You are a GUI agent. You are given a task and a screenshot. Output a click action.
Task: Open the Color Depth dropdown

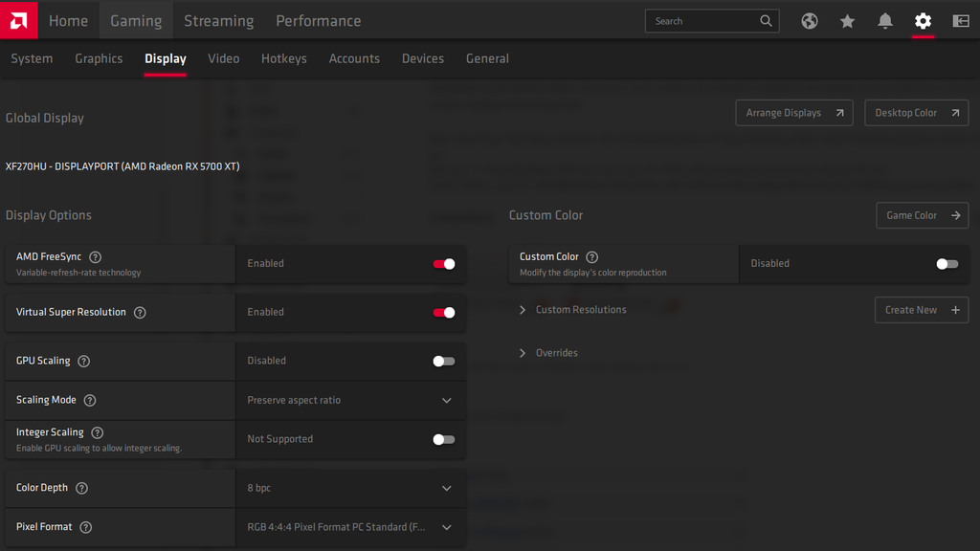pyautogui.click(x=446, y=488)
